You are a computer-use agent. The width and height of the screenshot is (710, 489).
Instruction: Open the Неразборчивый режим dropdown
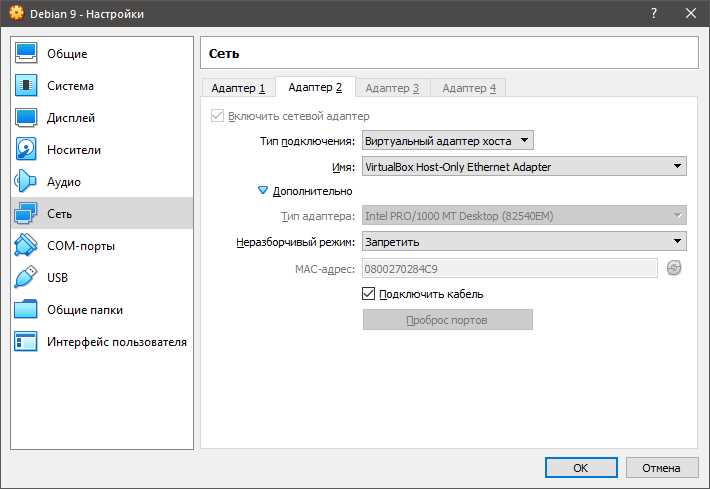click(x=524, y=241)
